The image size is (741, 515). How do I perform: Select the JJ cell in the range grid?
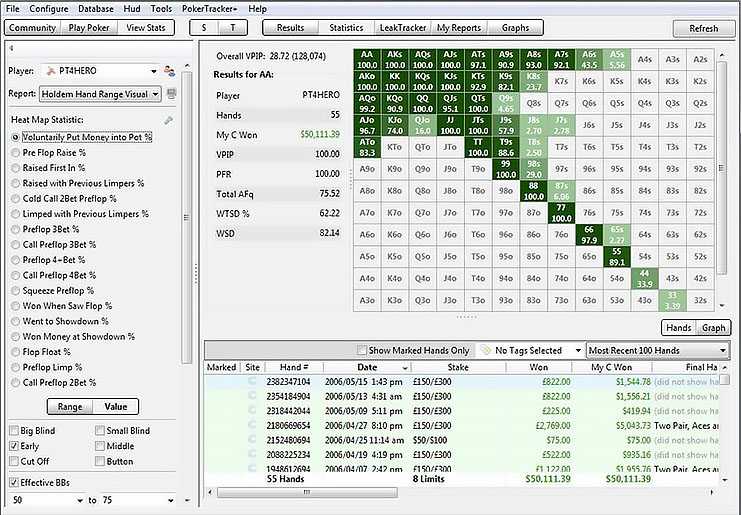coord(450,125)
